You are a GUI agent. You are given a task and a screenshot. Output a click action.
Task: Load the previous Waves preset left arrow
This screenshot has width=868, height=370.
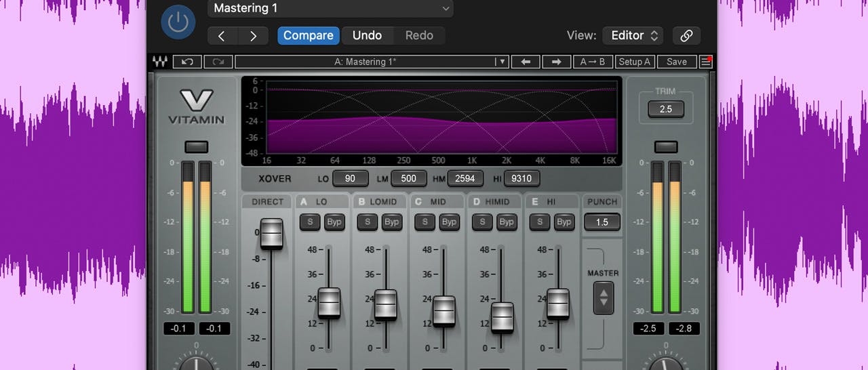525,62
